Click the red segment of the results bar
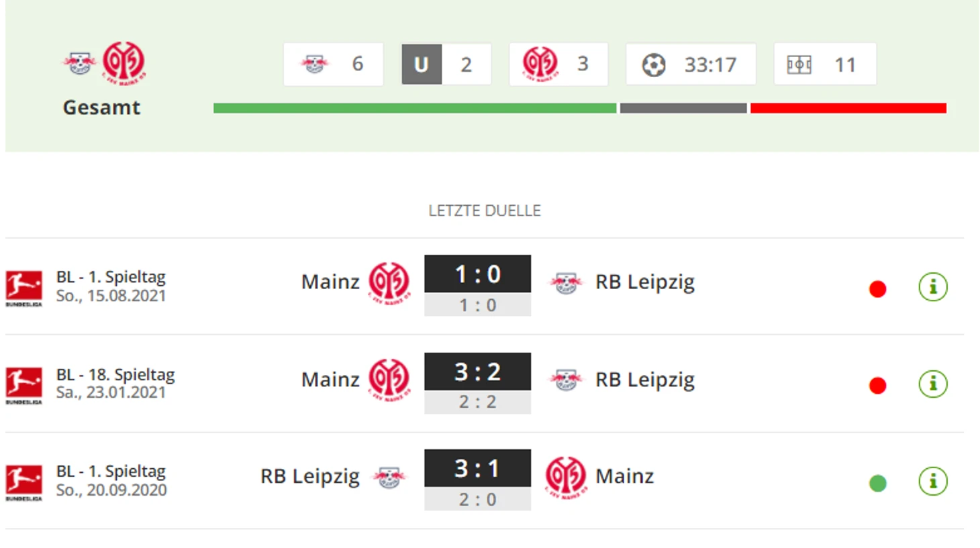The height and width of the screenshot is (548, 980). [848, 108]
